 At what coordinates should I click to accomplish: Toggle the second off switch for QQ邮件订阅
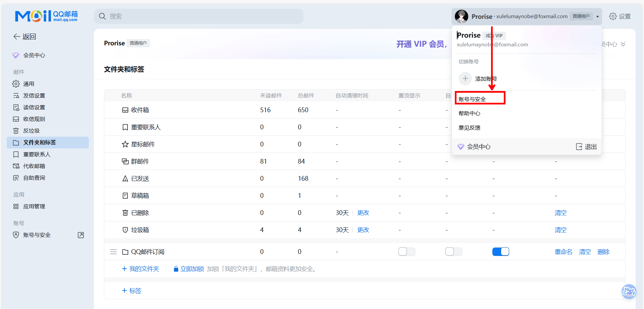pyautogui.click(x=453, y=252)
